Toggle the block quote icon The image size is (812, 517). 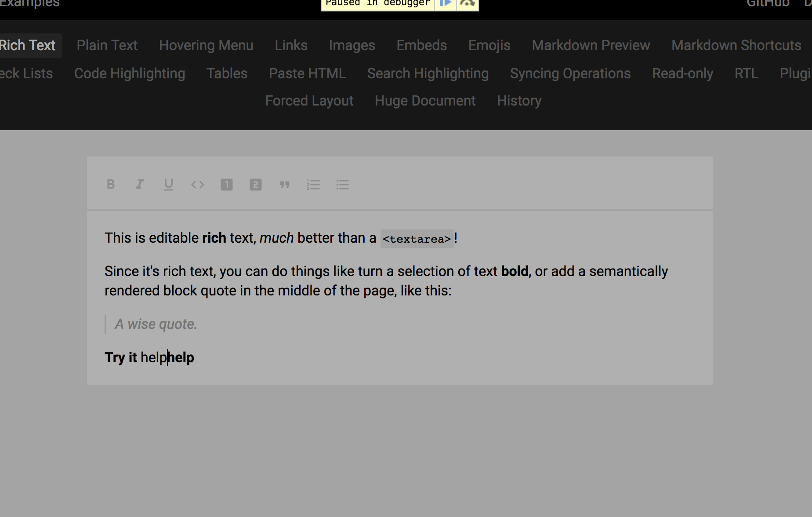[x=285, y=185]
